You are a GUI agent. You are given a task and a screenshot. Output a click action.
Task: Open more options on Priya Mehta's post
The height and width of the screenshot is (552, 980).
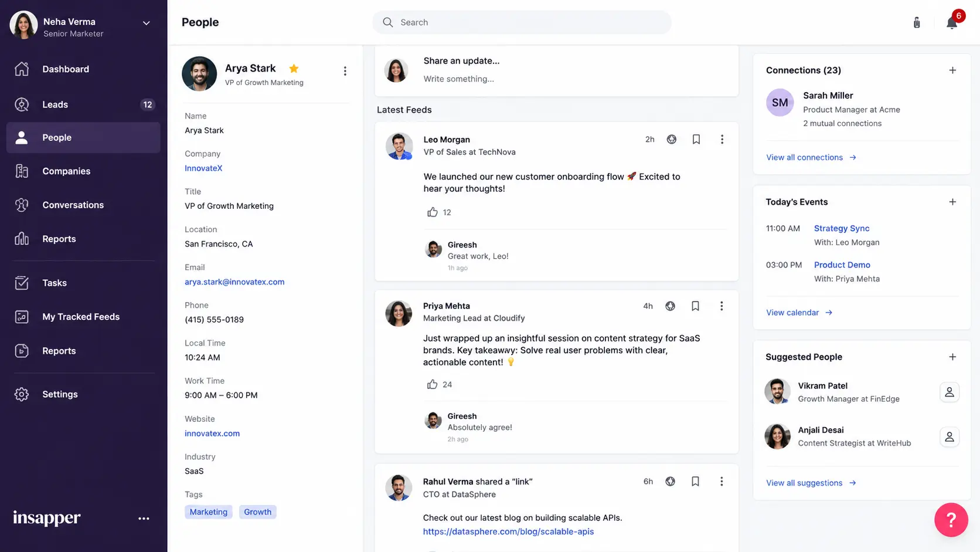[722, 306]
